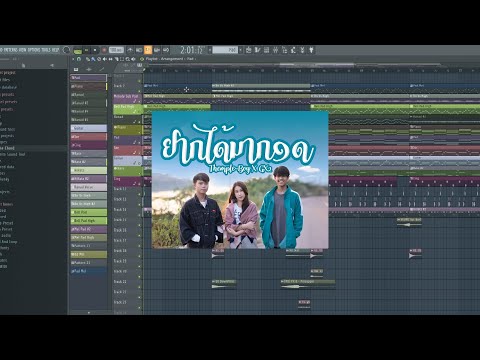480x360 pixels.
Task: Click the pattern selector name field
Action: [x=225, y=50]
